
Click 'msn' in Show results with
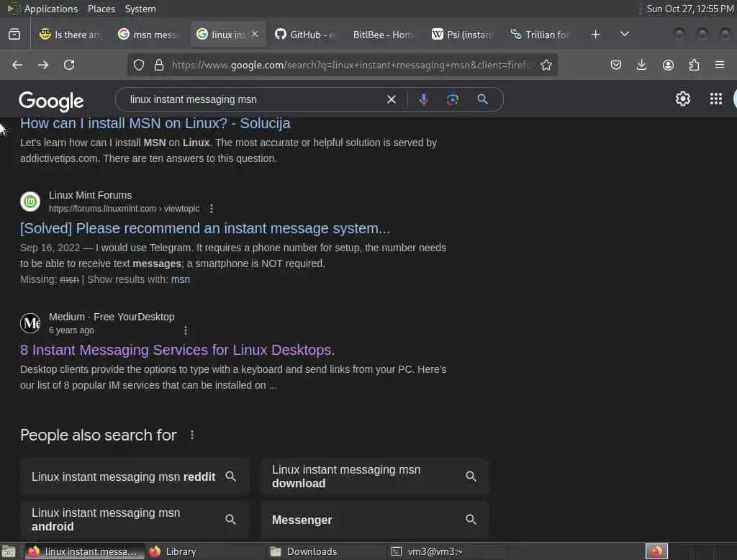pyautogui.click(x=181, y=279)
